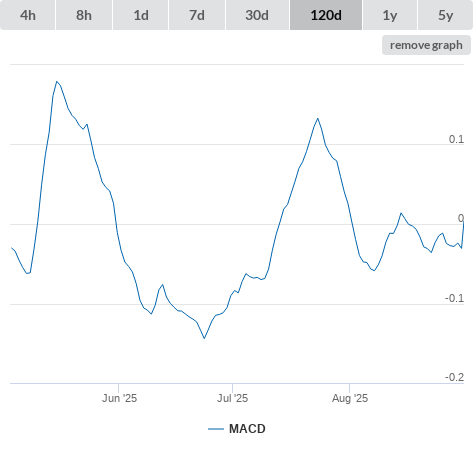Screen dimensions: 474x455
Task: Click the 0.1 y-axis label
Action: pyautogui.click(x=456, y=139)
